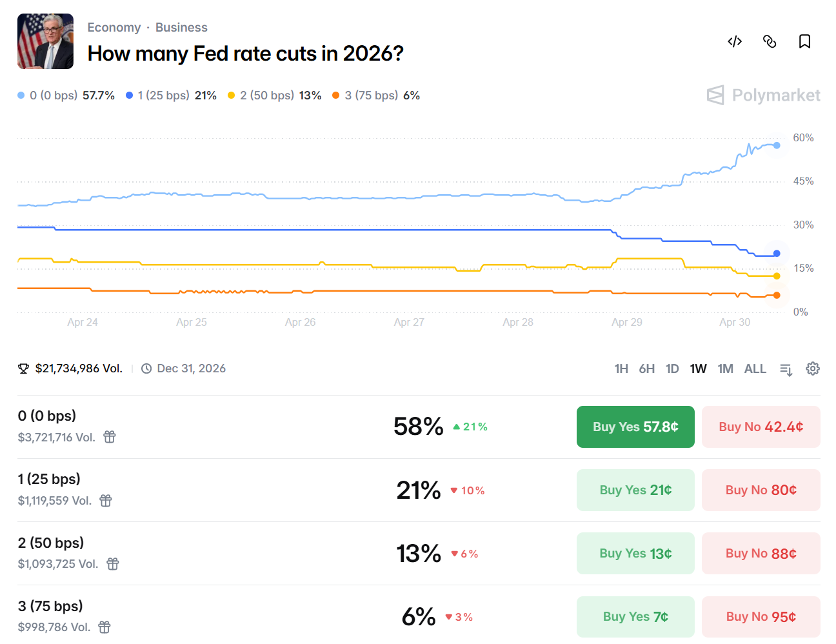This screenshot has width=836, height=644.
Task: Click the embed code icon
Action: 735,42
